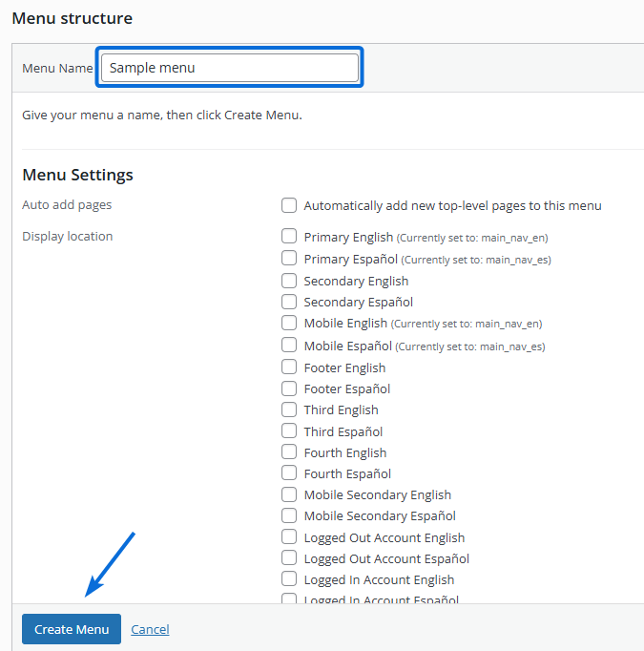Check the Fourth Español location

[x=289, y=473]
